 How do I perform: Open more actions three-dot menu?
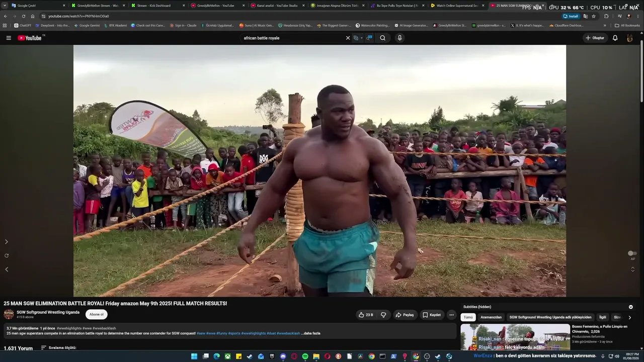tap(451, 315)
